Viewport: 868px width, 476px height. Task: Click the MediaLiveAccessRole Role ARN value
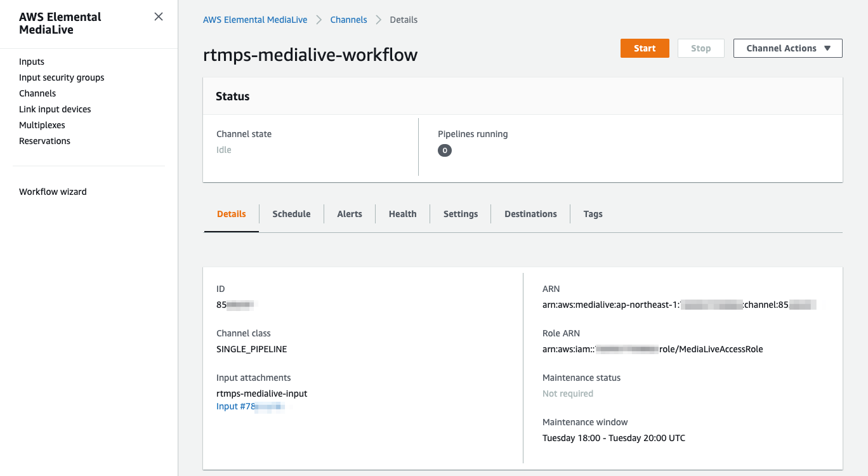tap(653, 349)
